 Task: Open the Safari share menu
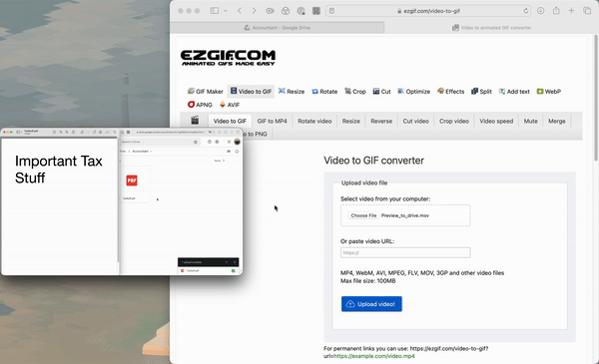coord(556,11)
